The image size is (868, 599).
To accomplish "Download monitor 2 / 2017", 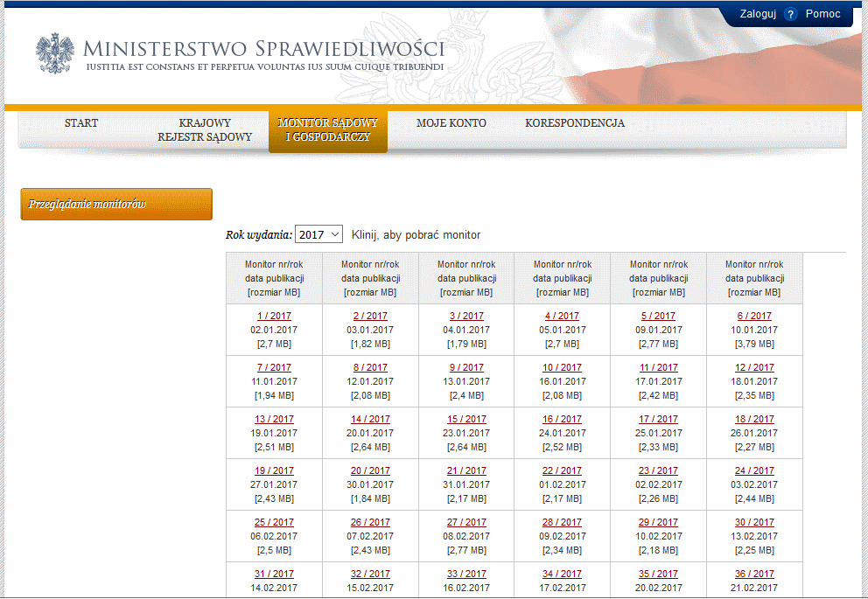I will 370,316.
